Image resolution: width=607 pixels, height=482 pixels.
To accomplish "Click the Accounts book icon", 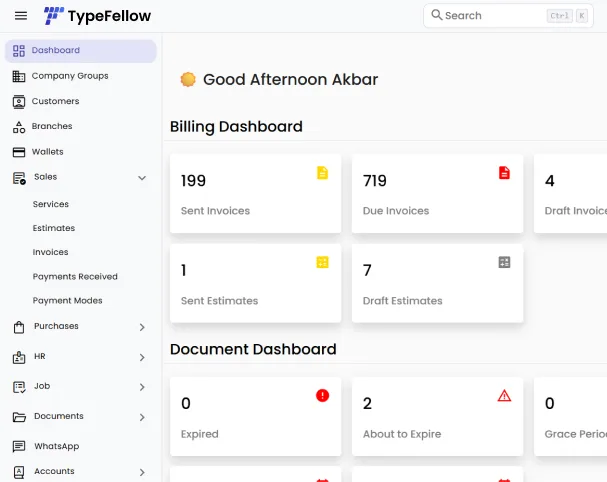I will coord(19,472).
